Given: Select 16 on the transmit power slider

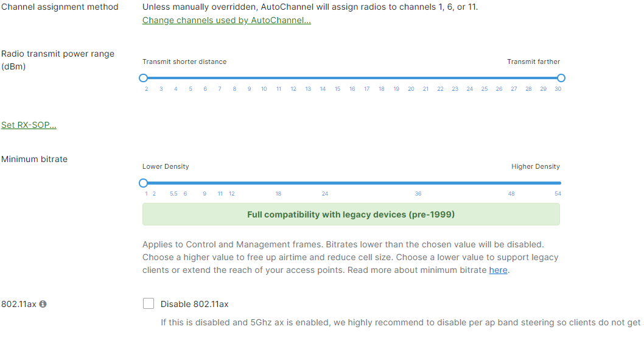Looking at the screenshot, I should pos(352,88).
